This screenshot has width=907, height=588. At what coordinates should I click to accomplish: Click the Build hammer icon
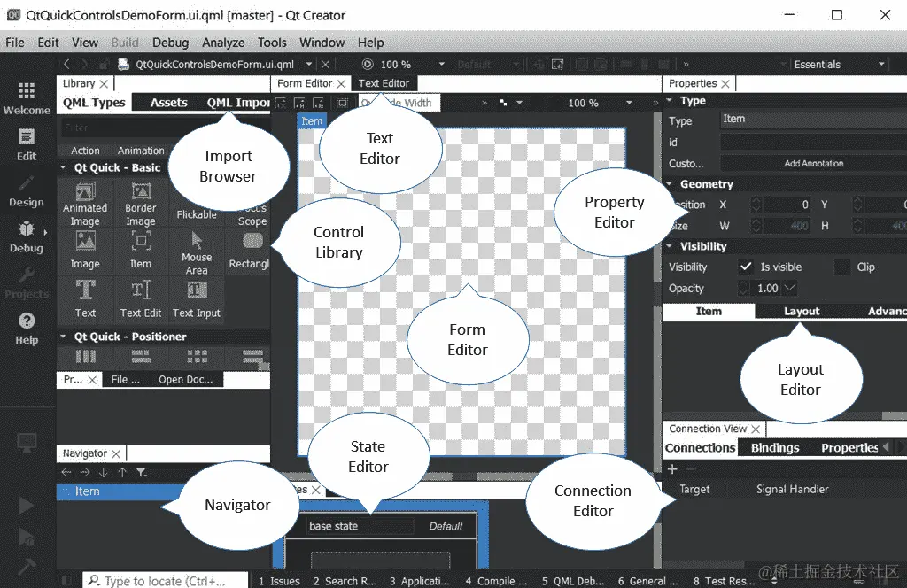pyautogui.click(x=26, y=566)
